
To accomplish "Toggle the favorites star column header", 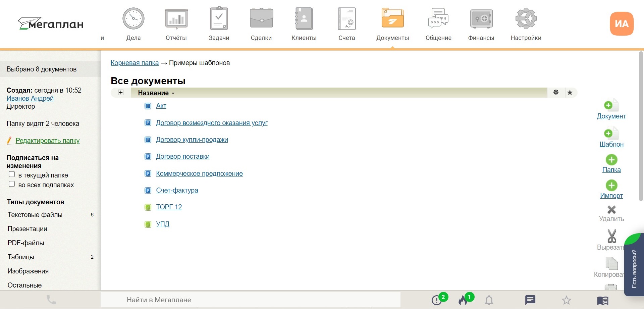I will (x=570, y=93).
